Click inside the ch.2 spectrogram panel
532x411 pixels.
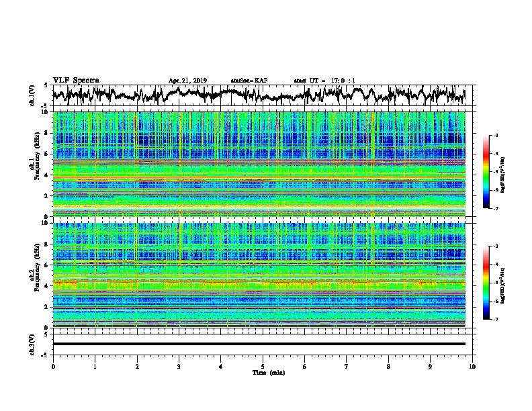coord(259,275)
